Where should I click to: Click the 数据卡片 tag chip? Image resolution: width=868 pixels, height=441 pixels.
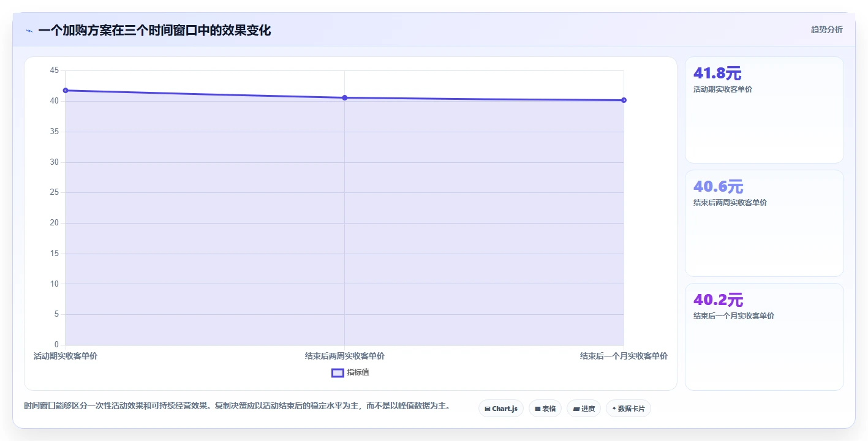tap(628, 409)
